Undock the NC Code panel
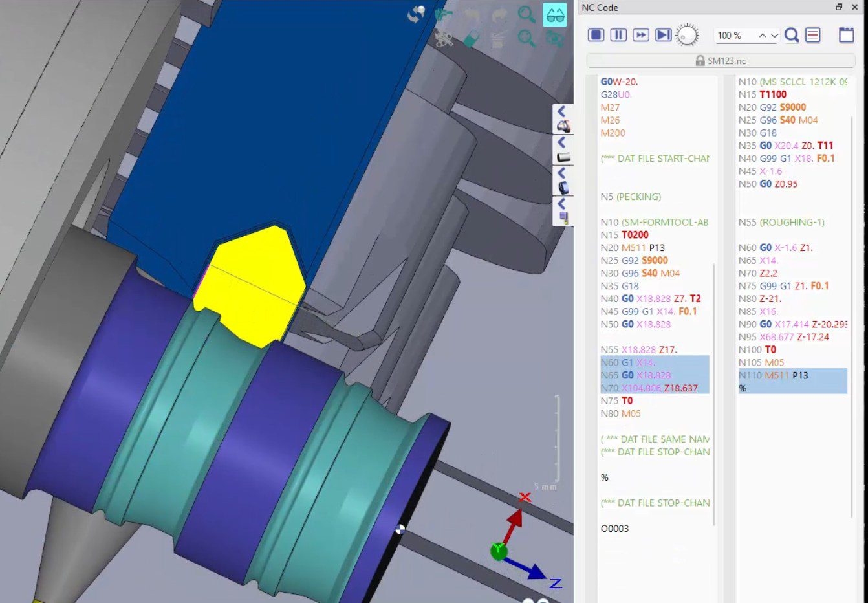Screen dimensions: 868x603 839,7
